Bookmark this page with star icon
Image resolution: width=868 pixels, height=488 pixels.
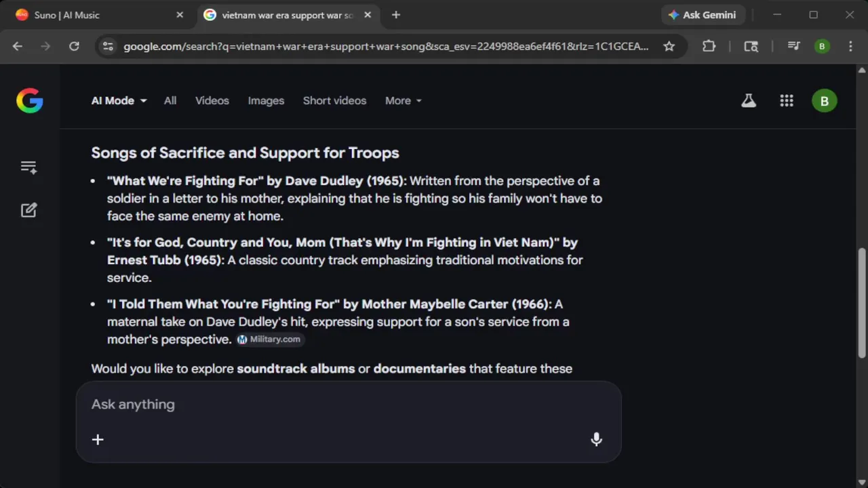coord(669,46)
